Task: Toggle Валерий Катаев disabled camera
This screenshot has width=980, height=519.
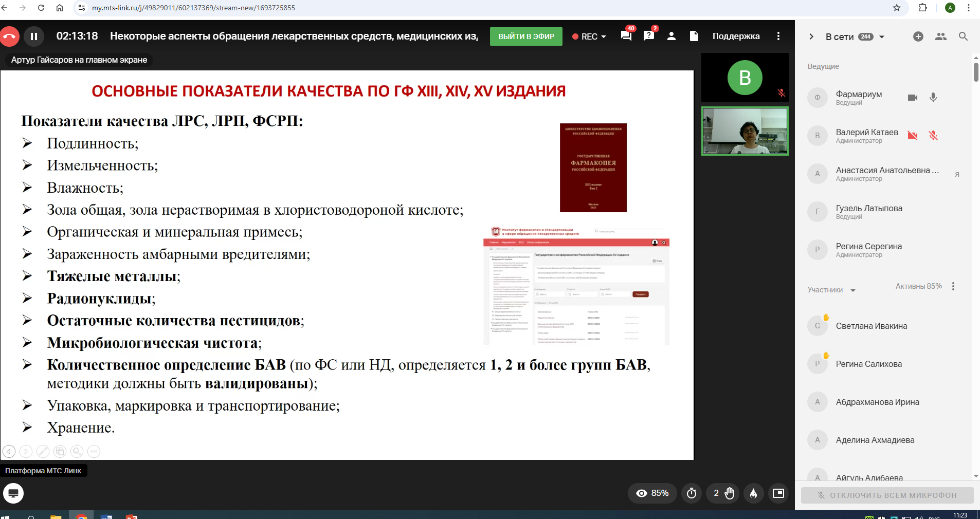Action: coord(913,136)
